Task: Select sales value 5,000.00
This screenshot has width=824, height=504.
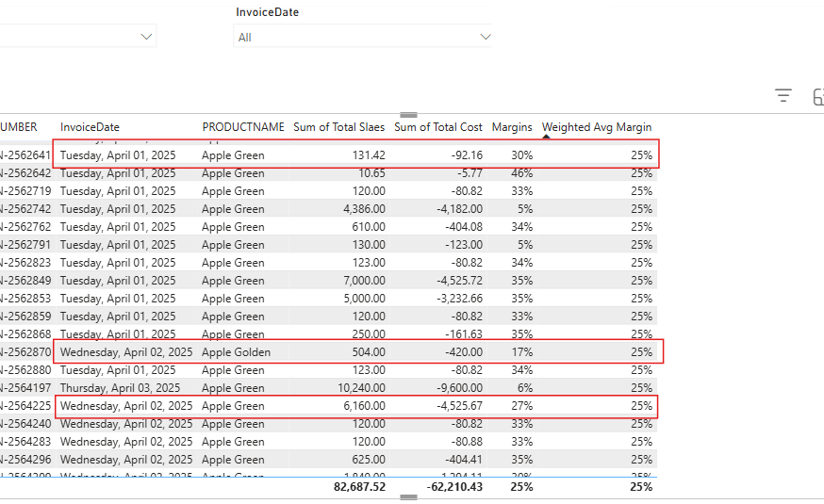Action: point(364,299)
